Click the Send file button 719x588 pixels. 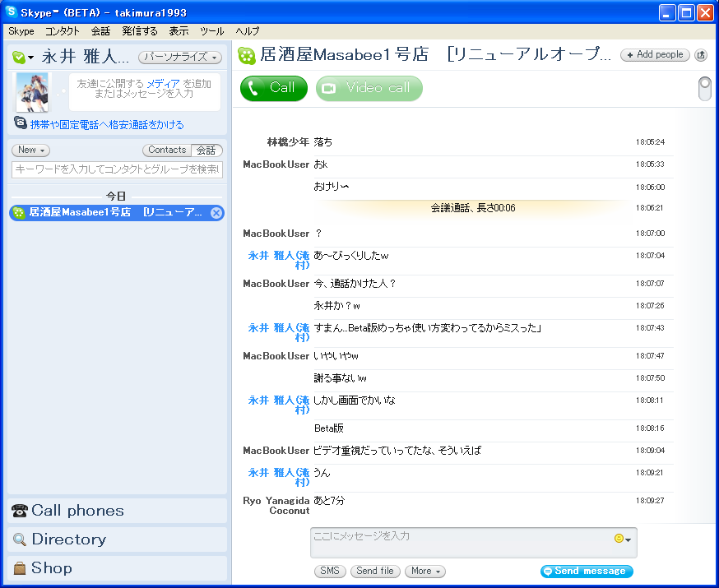click(x=375, y=571)
